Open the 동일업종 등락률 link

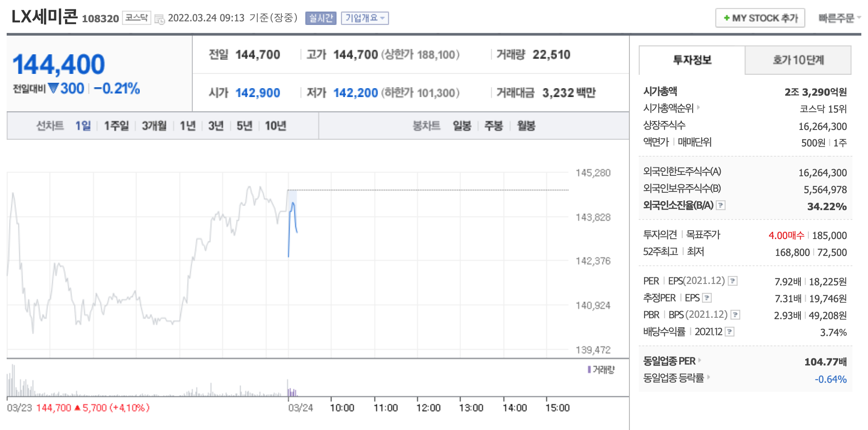(673, 378)
